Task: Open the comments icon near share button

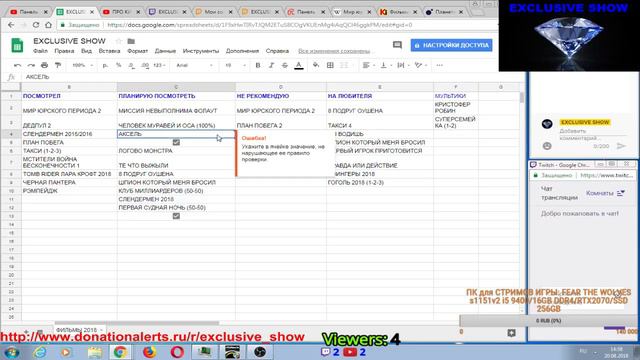Action: pos(397,45)
